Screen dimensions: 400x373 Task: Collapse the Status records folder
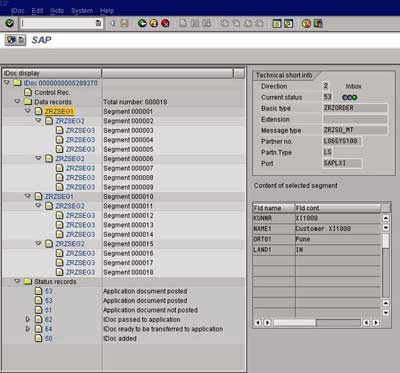point(17,281)
